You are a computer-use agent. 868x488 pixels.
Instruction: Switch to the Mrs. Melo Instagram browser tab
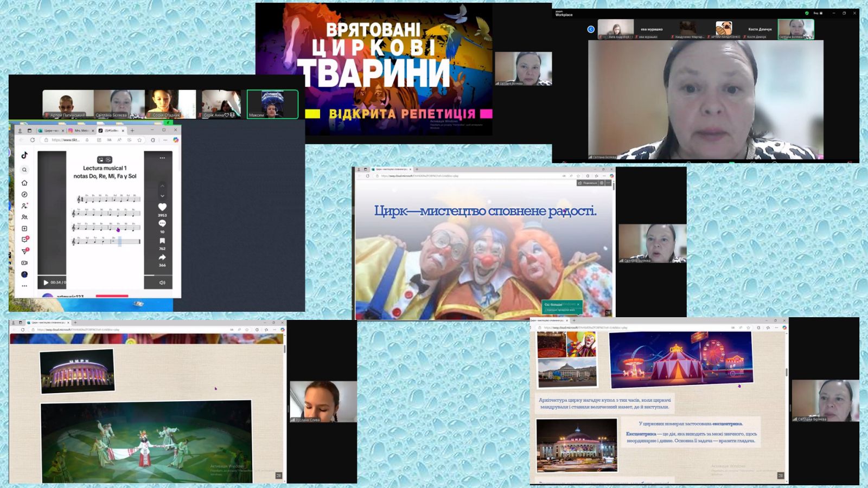point(81,131)
